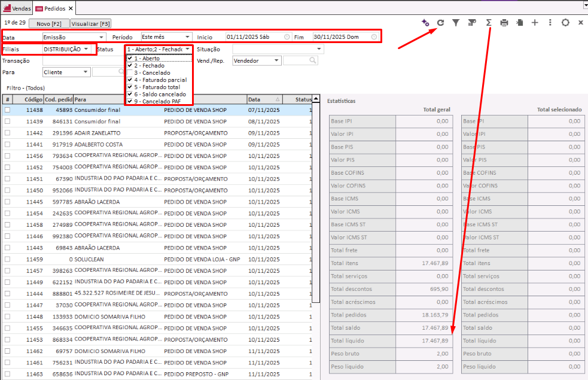Click the printer icon

coord(504,23)
